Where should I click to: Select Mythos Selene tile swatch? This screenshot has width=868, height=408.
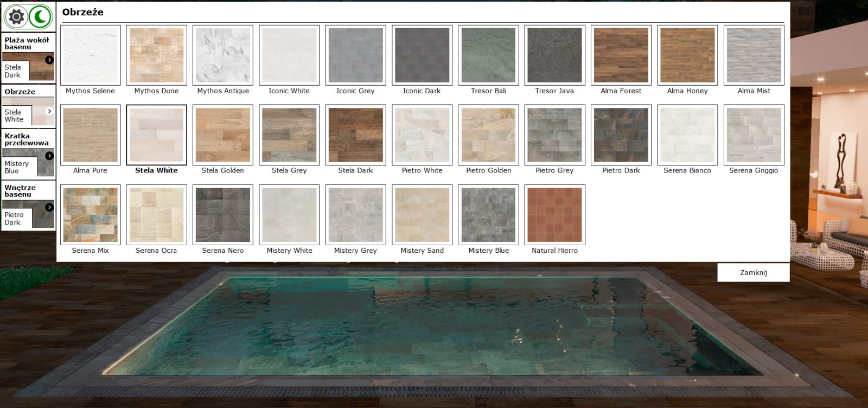point(91,55)
